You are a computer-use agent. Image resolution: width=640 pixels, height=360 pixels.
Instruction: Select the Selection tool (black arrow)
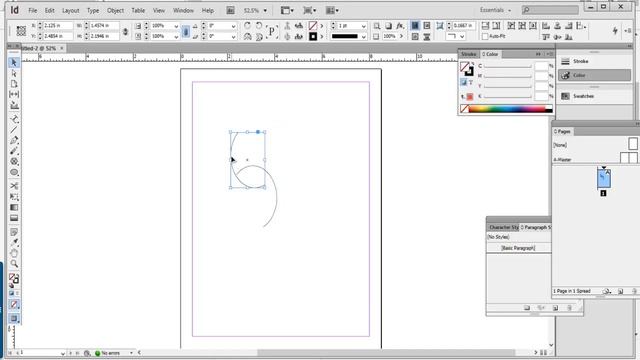[14, 62]
